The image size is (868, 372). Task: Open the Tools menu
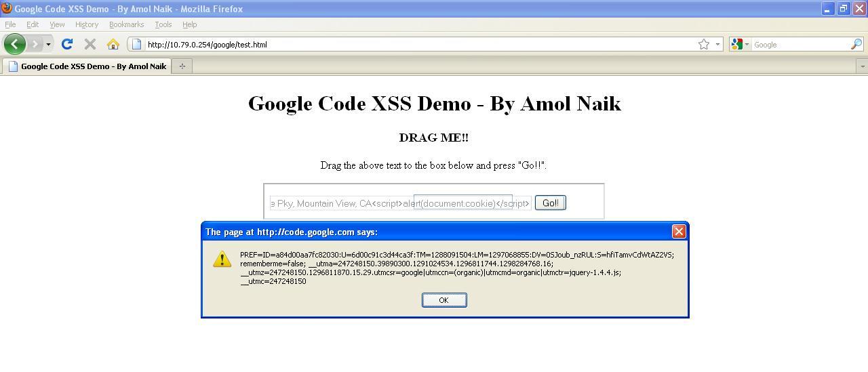163,24
